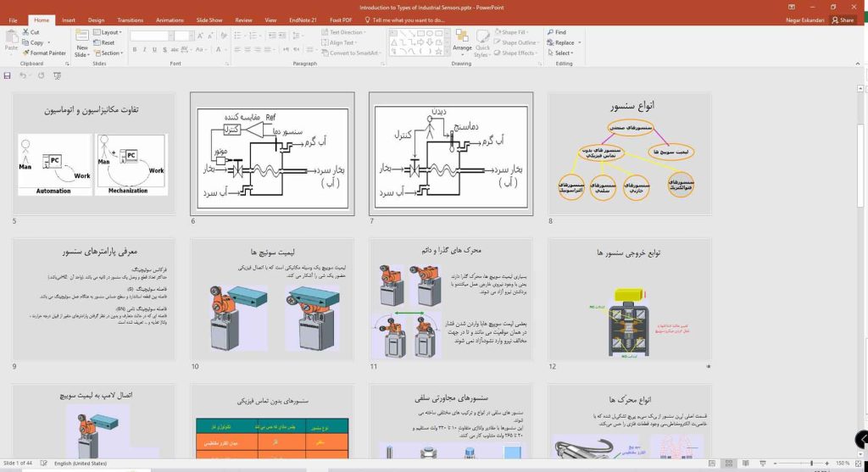Toggle Strikethrough formatting
Viewport: 868px width, 472px height.
(x=175, y=50)
